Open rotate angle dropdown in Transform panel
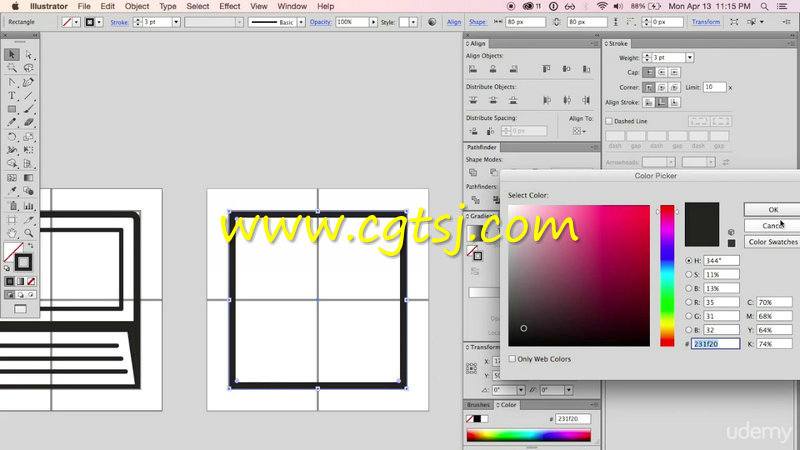Image resolution: width=800 pixels, height=450 pixels. [520, 390]
